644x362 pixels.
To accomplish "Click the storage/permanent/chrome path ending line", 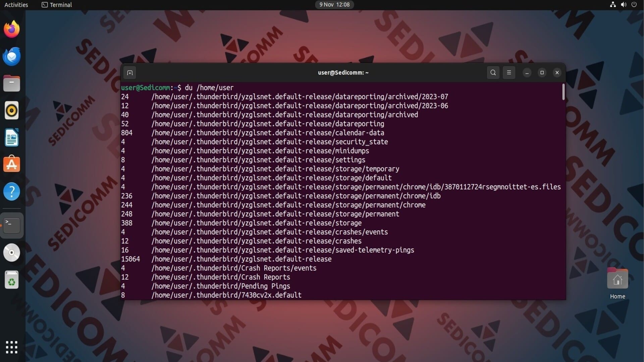I will [288, 205].
